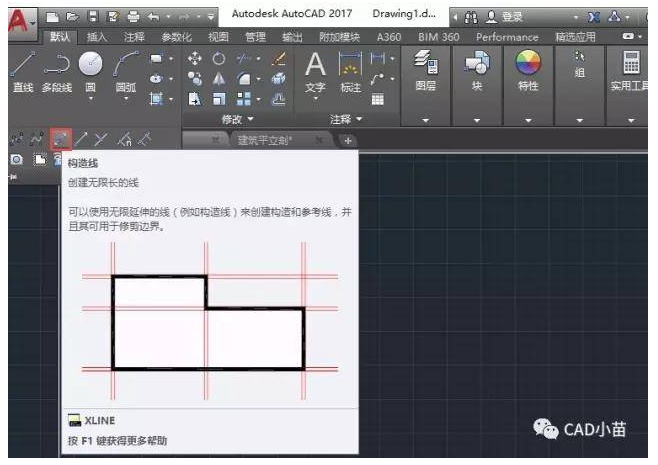Click the Copy tool icon
The height and width of the screenshot is (465, 658).
(x=195, y=78)
